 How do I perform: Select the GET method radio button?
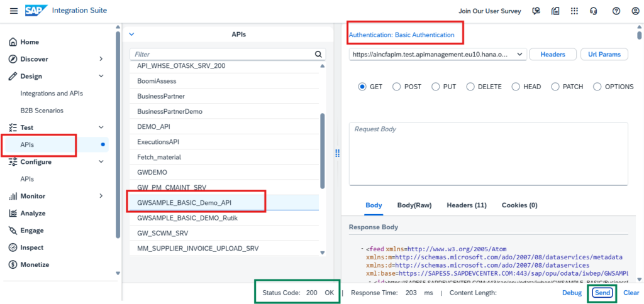point(362,87)
